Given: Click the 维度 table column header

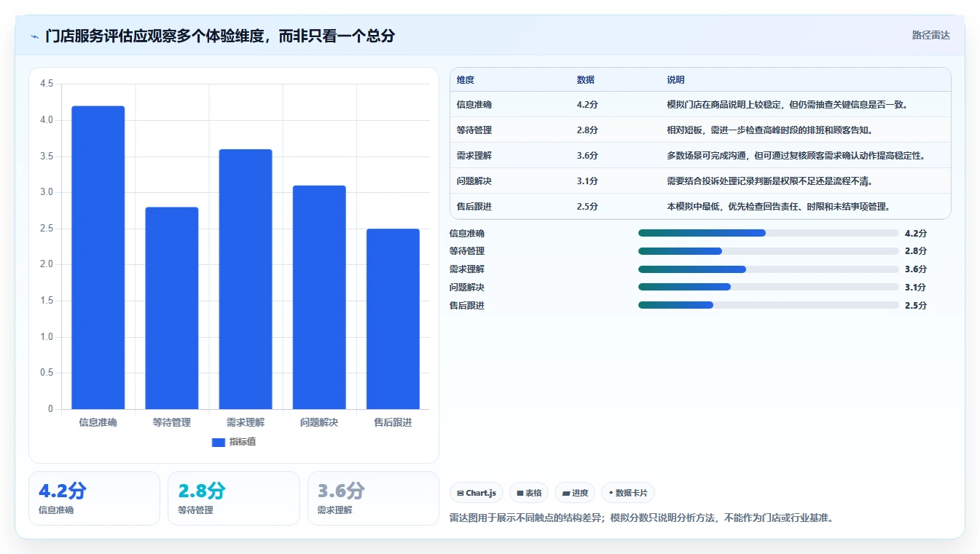Looking at the screenshot, I should (x=466, y=80).
